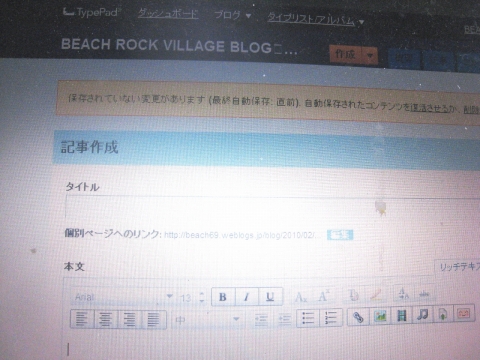The height and width of the screenshot is (360, 480).
Task: Insert a numbered list
Action: click(331, 318)
